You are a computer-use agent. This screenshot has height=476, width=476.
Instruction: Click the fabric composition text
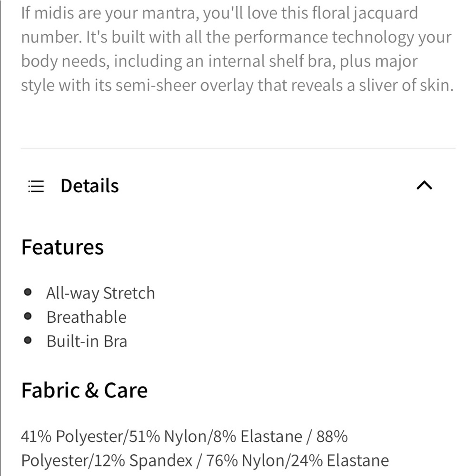point(204,447)
